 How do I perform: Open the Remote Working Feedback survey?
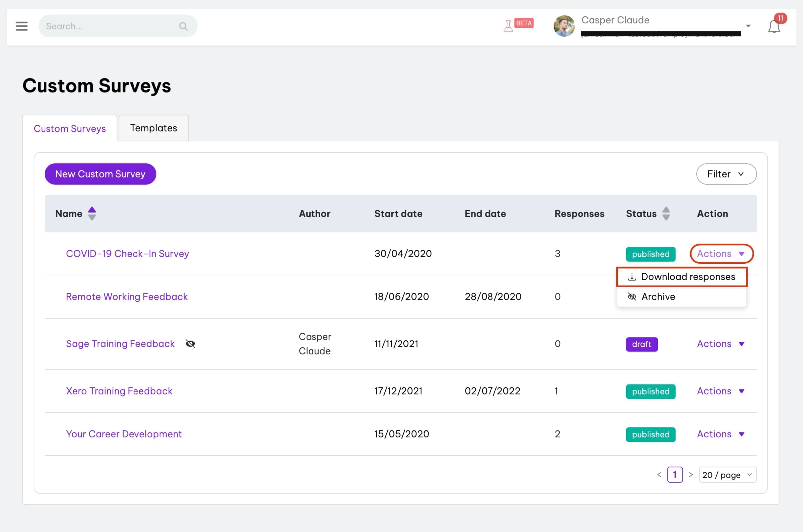(x=127, y=297)
